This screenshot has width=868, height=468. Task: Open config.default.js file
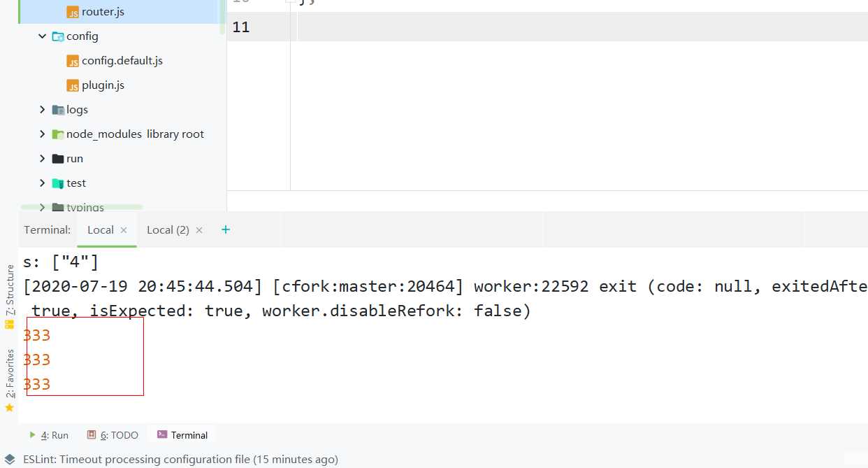pyautogui.click(x=122, y=61)
